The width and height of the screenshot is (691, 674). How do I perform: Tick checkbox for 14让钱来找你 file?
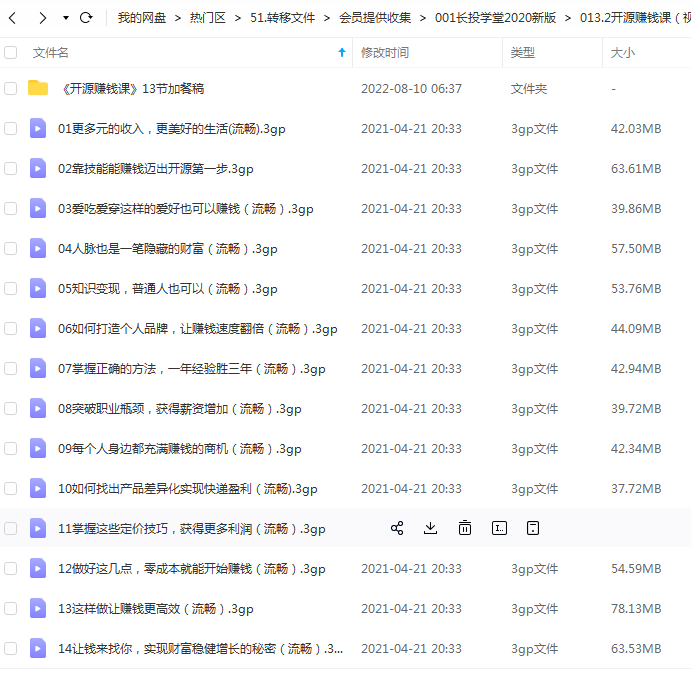11,648
